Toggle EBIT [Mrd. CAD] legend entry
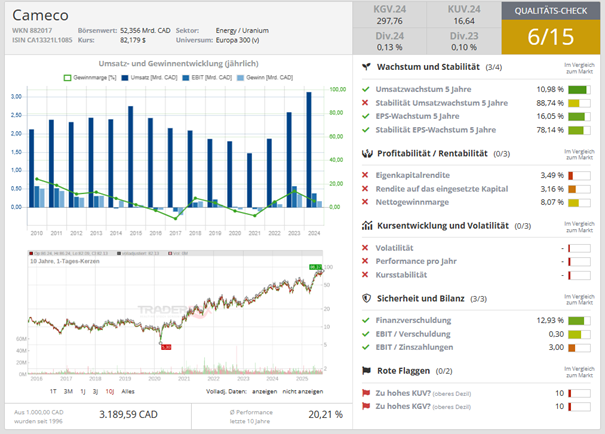This screenshot has width=605, height=434. click(207, 78)
